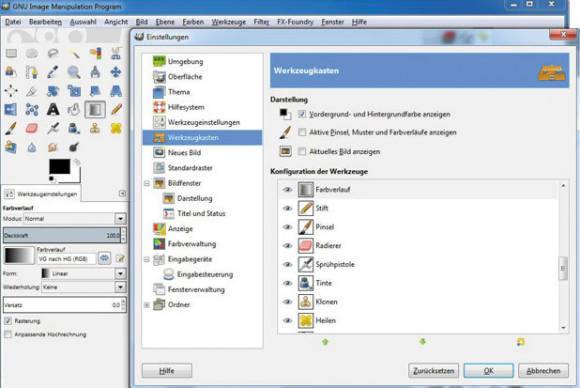Viewport: 580px width, 388px height.
Task: Click the move-tool-up green arrow
Action: (325, 342)
